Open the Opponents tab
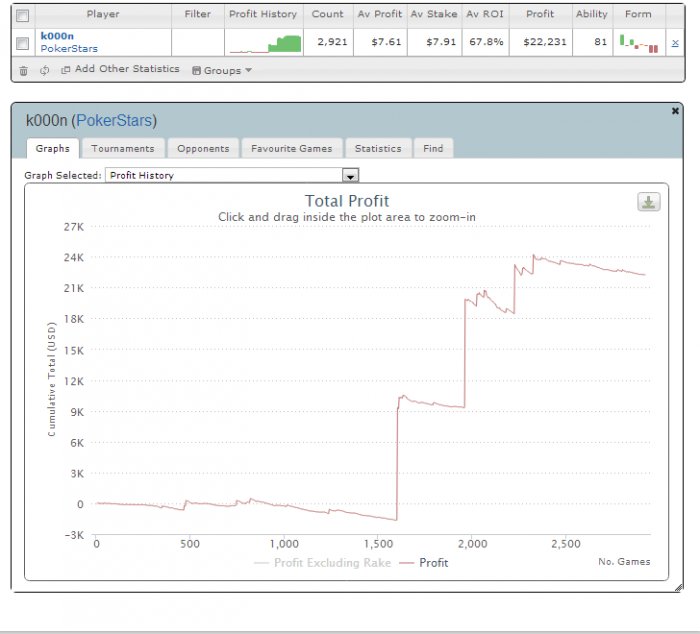This screenshot has height=634, width=700. pyautogui.click(x=203, y=148)
